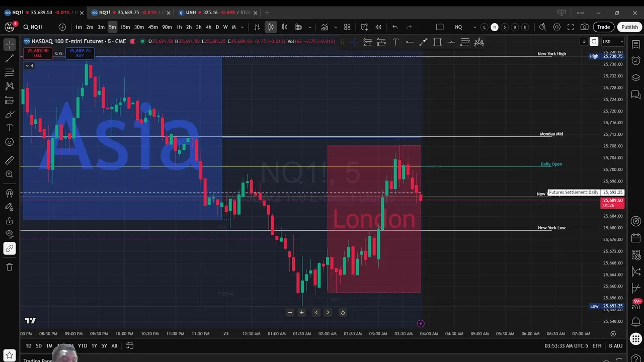Enter fullscreen mode

pos(571,27)
